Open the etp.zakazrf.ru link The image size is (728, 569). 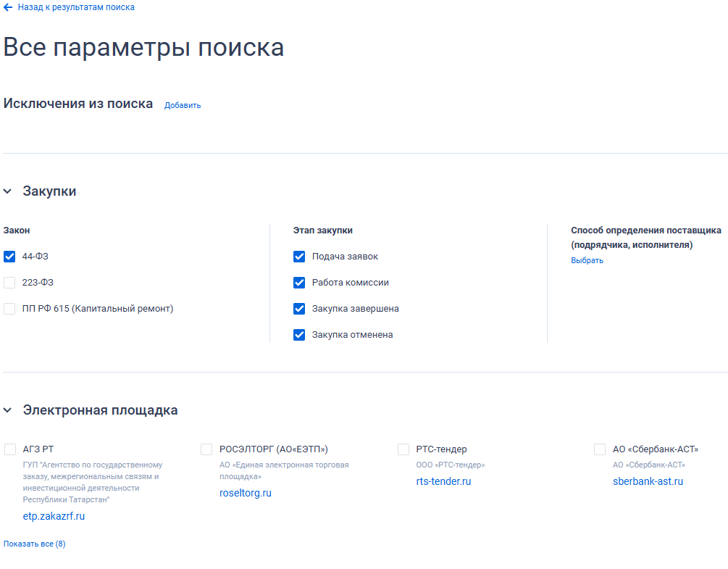tap(54, 516)
